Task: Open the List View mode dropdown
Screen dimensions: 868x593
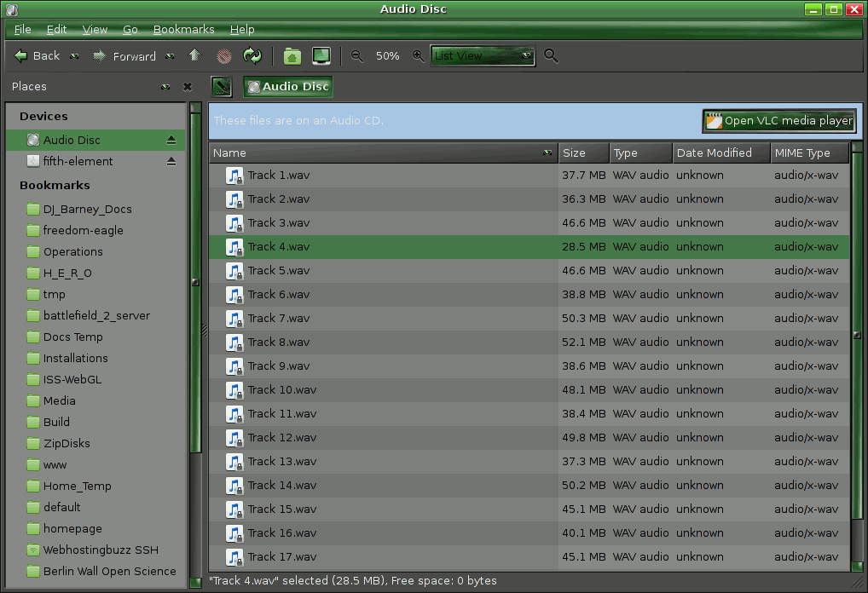Action: pos(483,56)
